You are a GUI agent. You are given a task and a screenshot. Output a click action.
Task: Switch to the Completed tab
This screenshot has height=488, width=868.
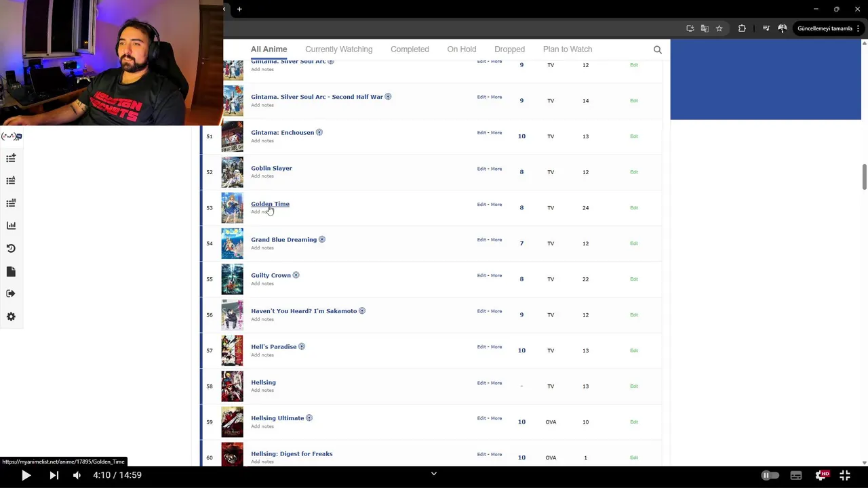[410, 49]
